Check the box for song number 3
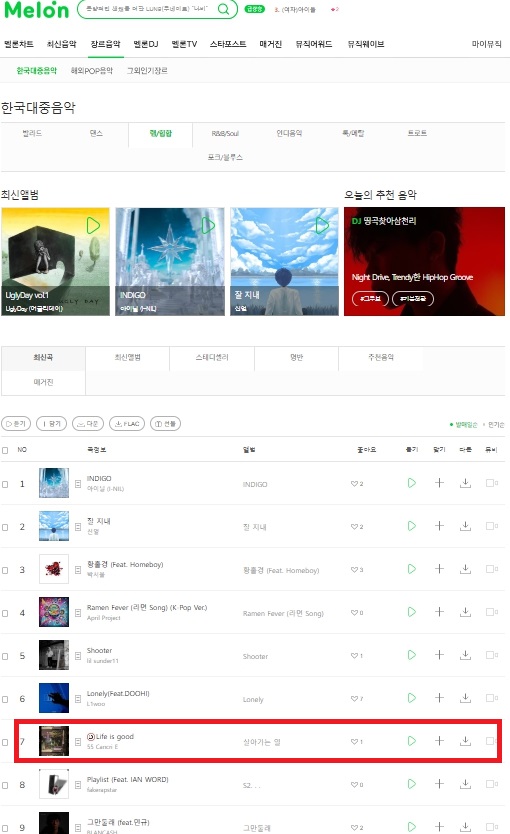510x834 pixels. click(5, 570)
